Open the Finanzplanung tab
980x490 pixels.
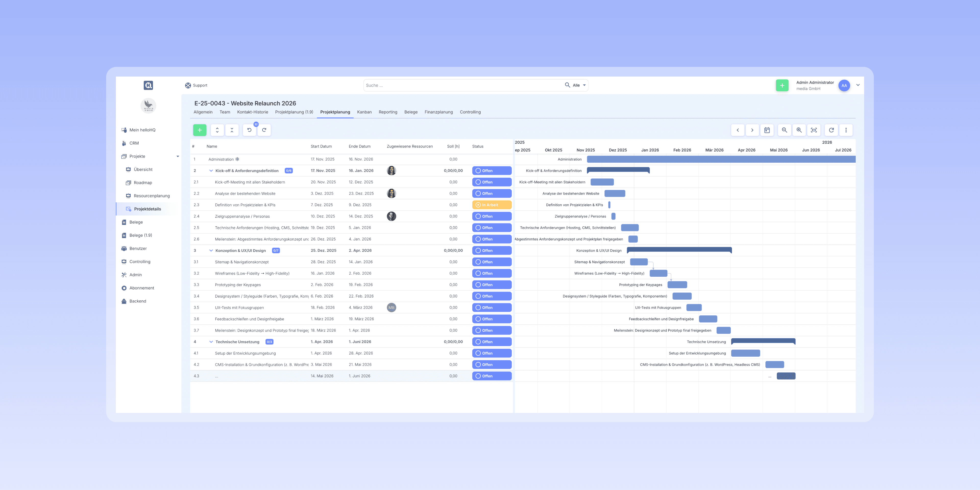coord(438,112)
